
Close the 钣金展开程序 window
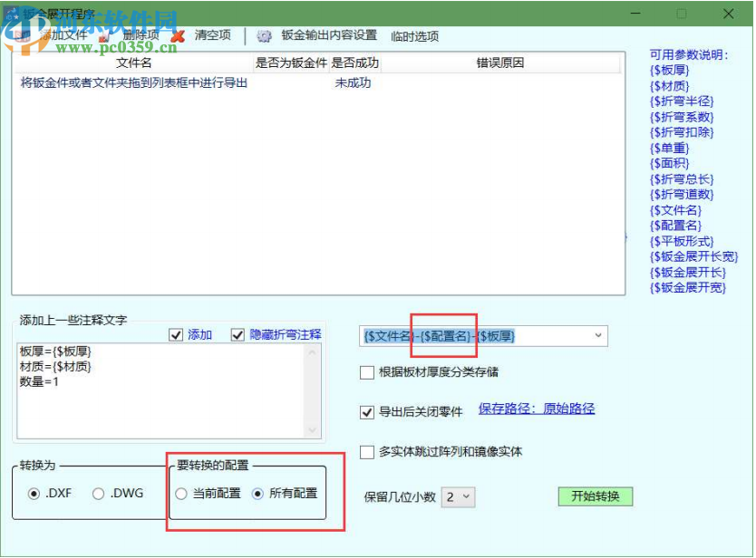(x=728, y=14)
